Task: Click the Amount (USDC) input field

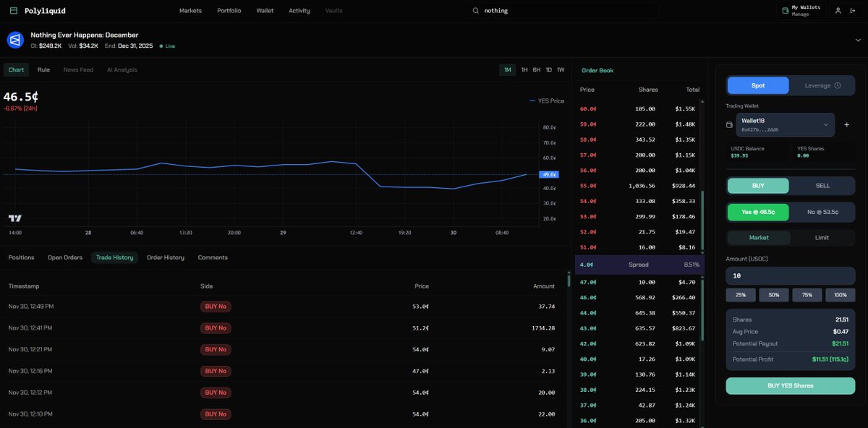Action: point(791,275)
